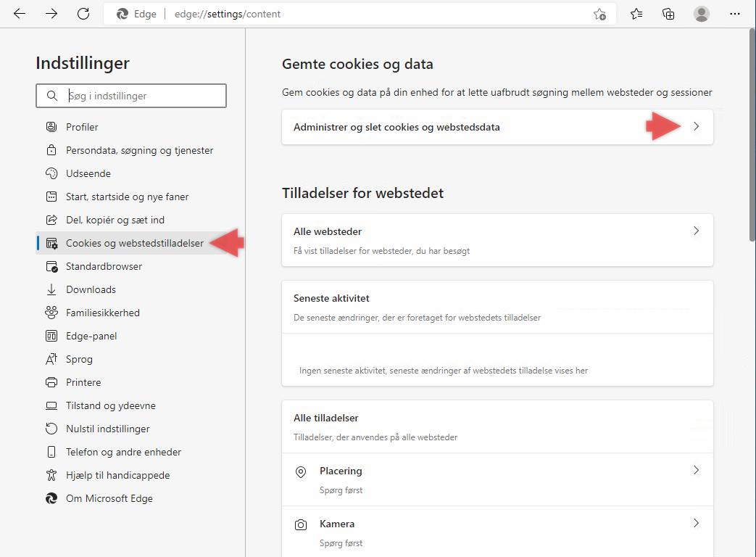Open Persondata, søgning og tjenester

130,150
